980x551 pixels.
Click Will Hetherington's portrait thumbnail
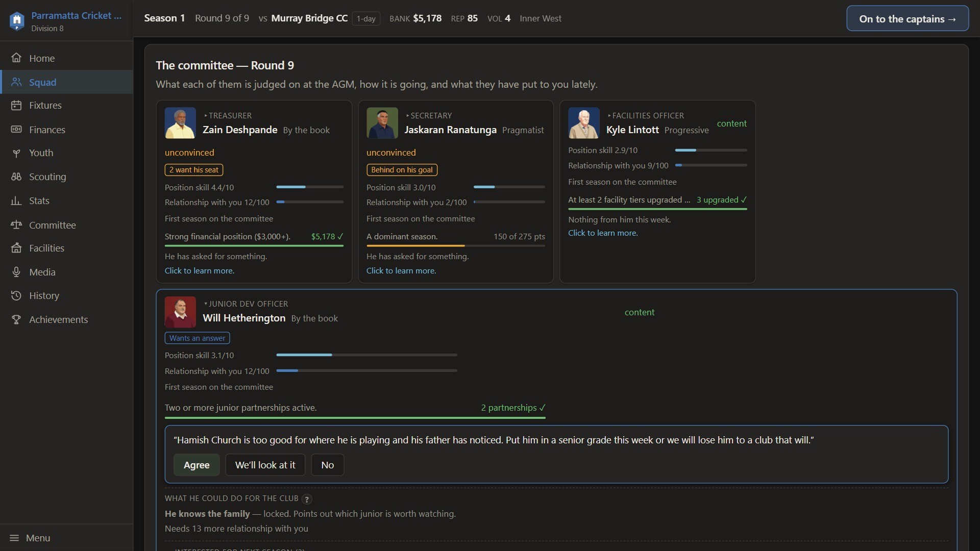[180, 312]
